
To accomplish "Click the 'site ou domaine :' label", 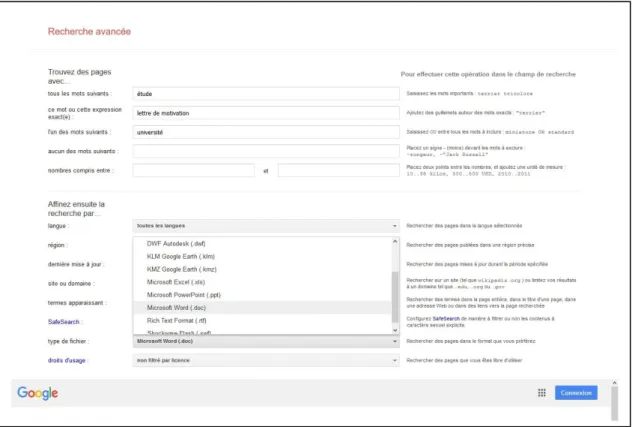I will coord(71,283).
